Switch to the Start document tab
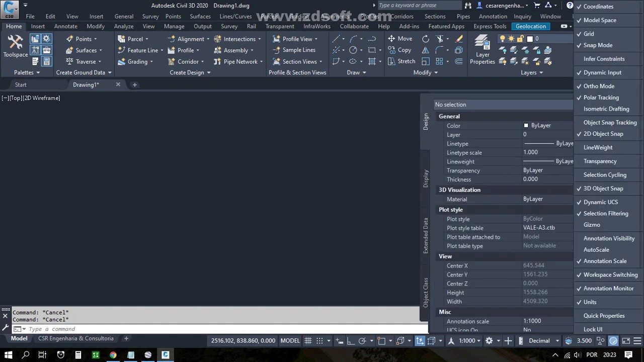This screenshot has width=644, height=362. click(x=21, y=84)
